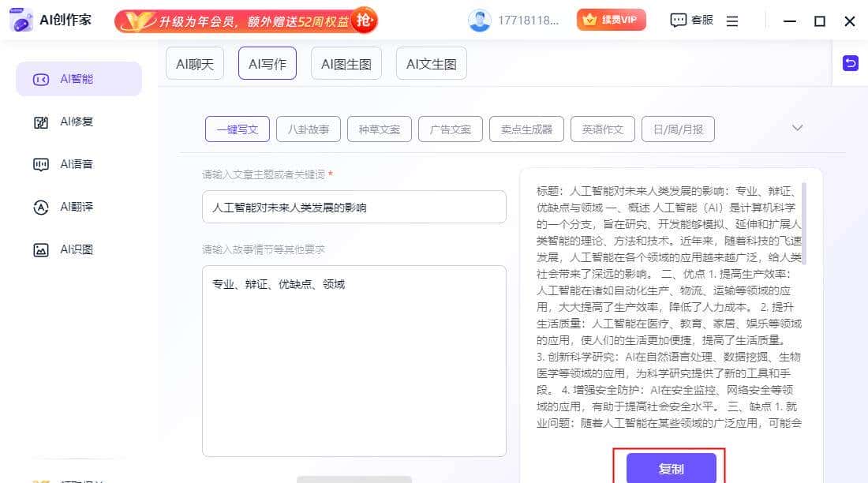Click the article topic input field
The width and height of the screenshot is (868, 483).
point(354,206)
